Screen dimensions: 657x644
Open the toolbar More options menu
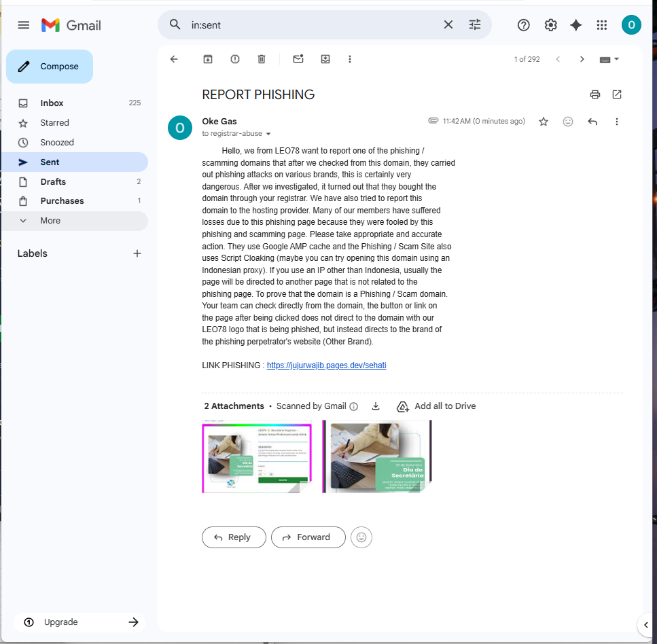(350, 59)
